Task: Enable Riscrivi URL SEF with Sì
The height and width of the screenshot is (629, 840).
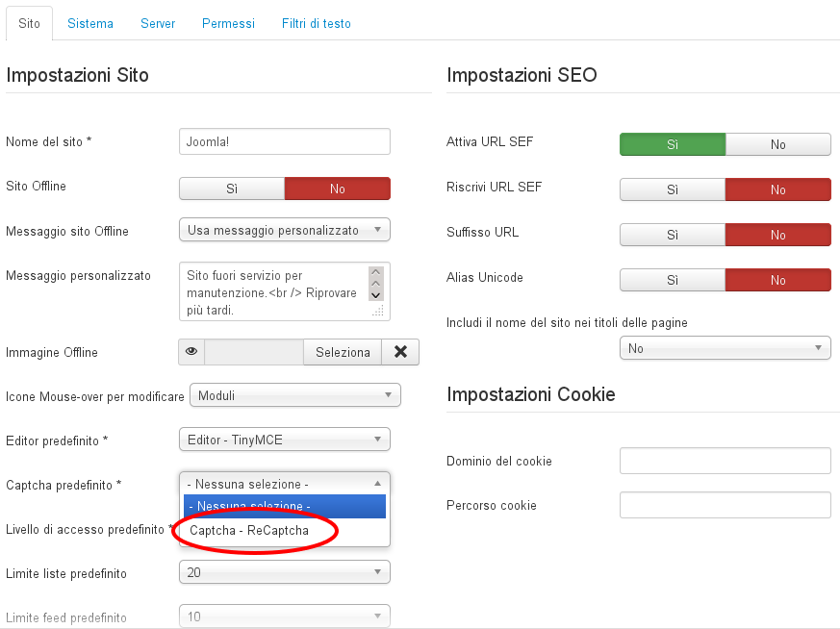Action: [673, 189]
